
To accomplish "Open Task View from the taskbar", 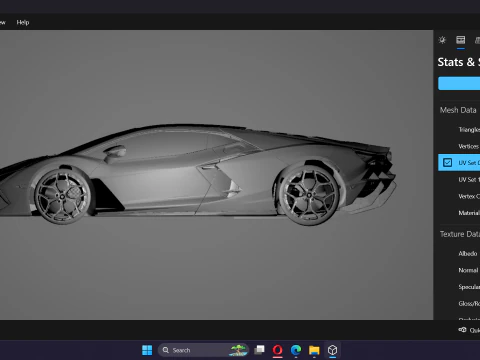I will [x=259, y=350].
